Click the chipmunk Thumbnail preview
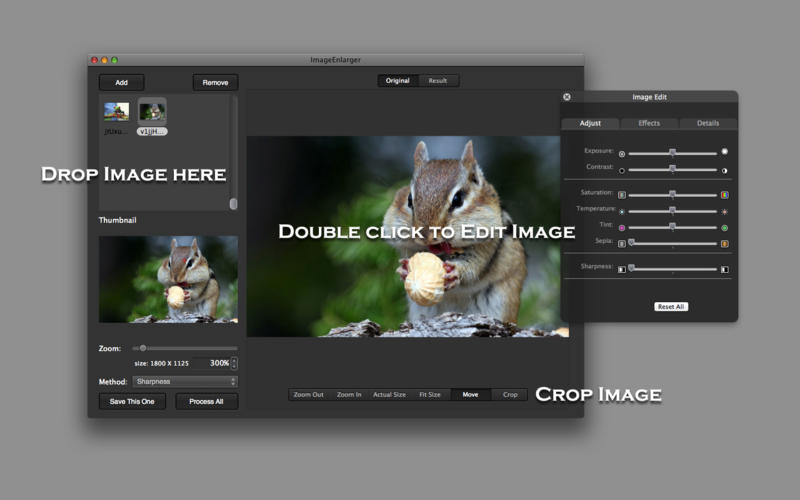 [168, 279]
